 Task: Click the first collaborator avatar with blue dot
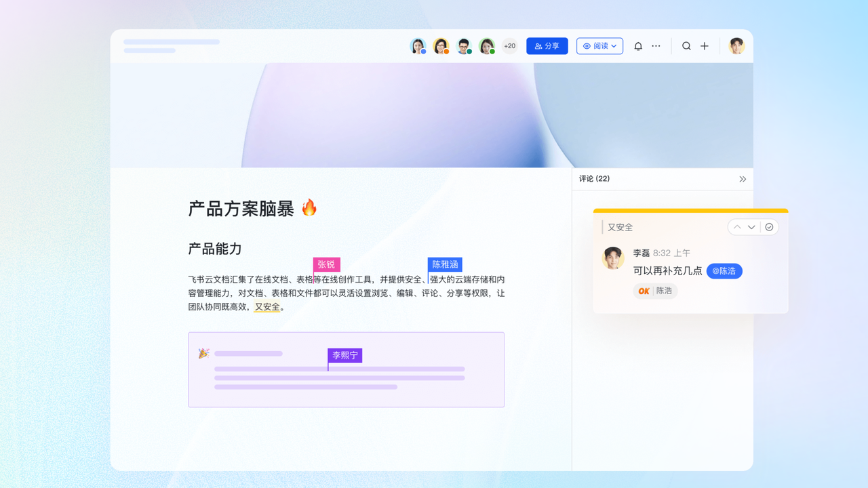coord(418,46)
